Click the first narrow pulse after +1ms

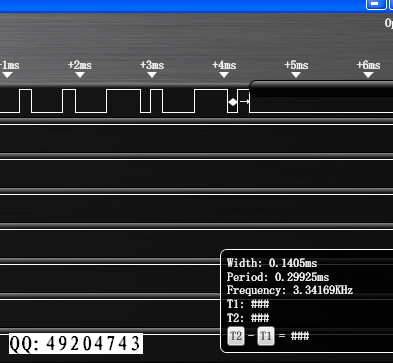(x=26, y=101)
